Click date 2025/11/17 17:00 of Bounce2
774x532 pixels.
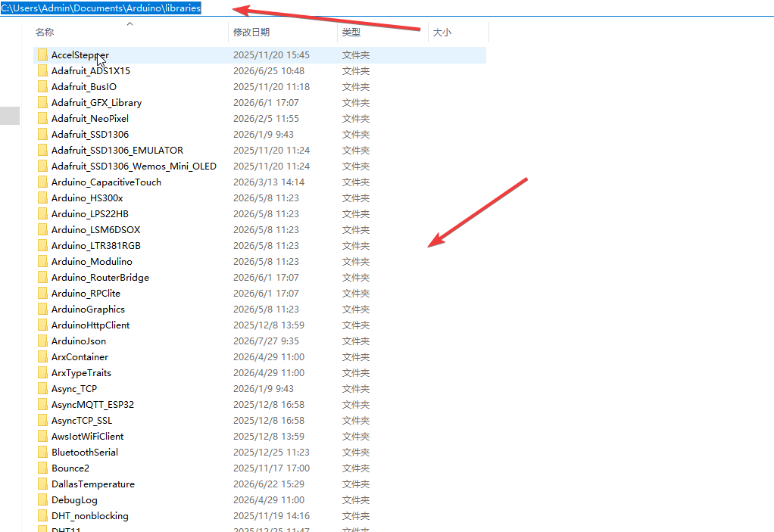(x=271, y=468)
